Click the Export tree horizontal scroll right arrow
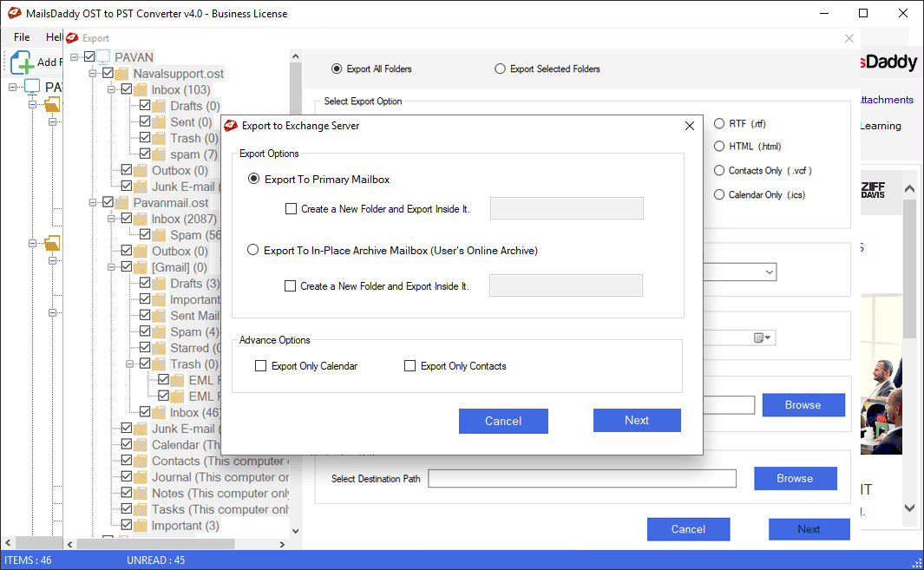Image resolution: width=924 pixels, height=570 pixels. [x=282, y=544]
